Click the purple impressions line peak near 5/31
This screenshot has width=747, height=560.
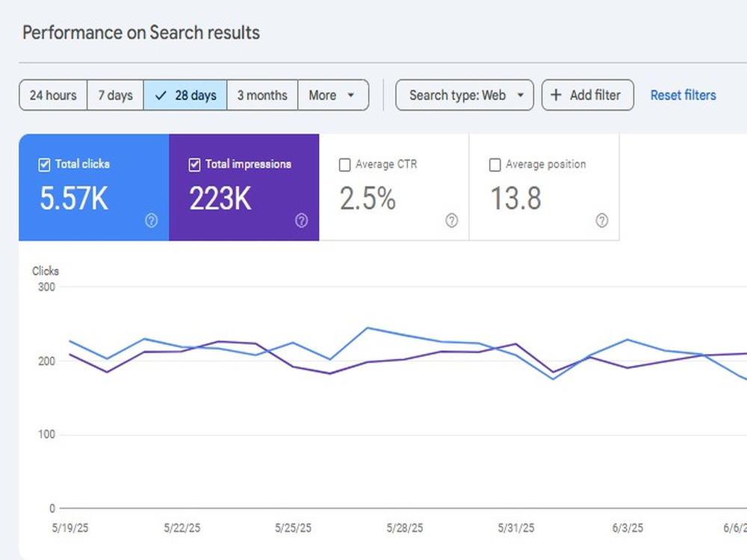pyautogui.click(x=516, y=343)
